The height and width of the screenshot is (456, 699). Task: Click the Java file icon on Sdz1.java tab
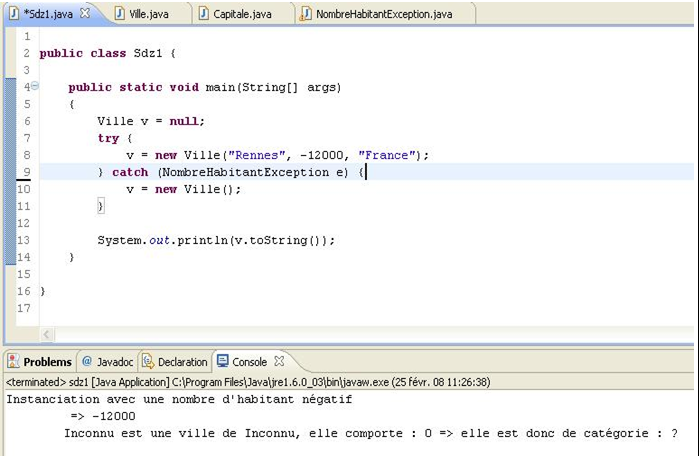14,13
